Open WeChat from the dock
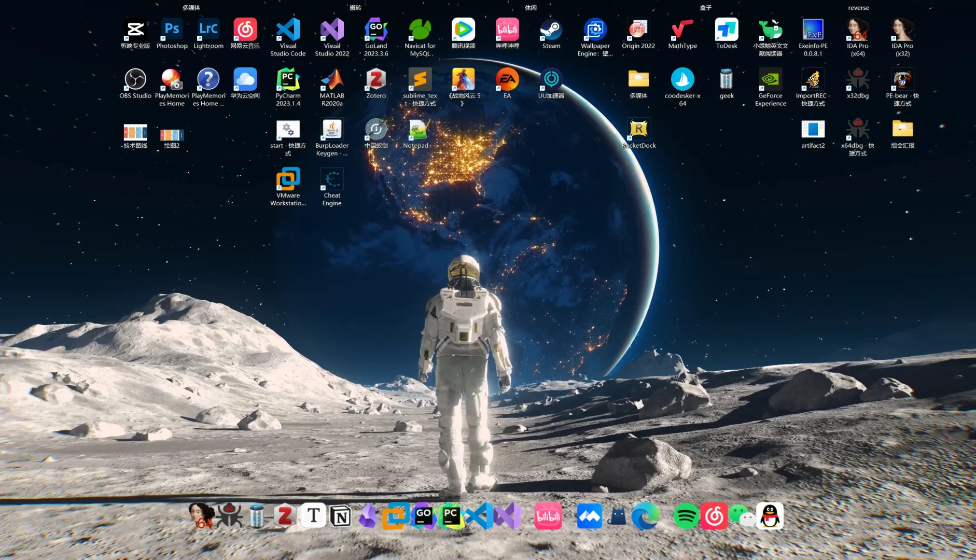This screenshot has width=976, height=560. tap(742, 516)
